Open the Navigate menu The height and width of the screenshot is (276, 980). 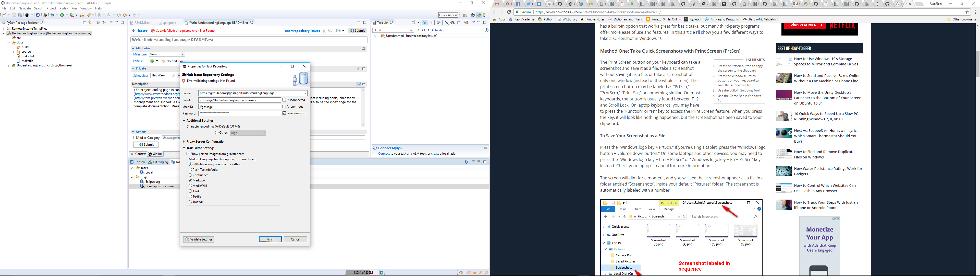coord(24,8)
